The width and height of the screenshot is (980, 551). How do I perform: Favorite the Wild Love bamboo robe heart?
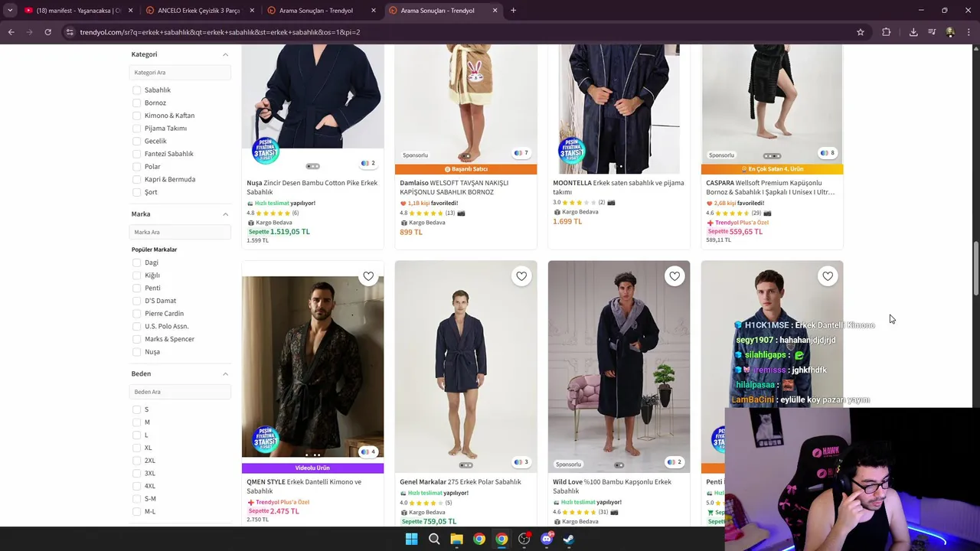[x=675, y=276]
